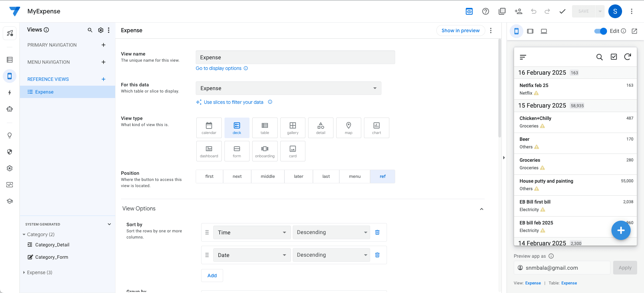Image resolution: width=644 pixels, height=293 pixels.
Task: Open the For this data Expense dropdown
Action: coord(289,88)
